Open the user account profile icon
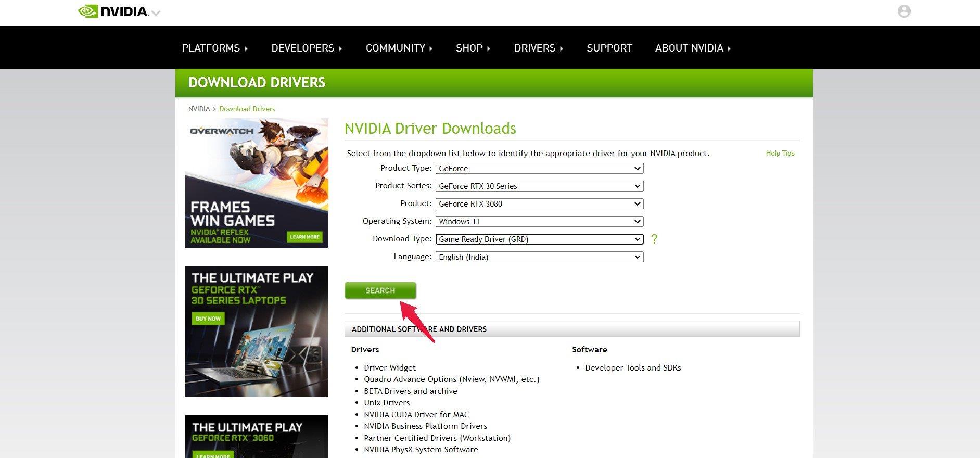This screenshot has width=980, height=458. [x=904, y=11]
